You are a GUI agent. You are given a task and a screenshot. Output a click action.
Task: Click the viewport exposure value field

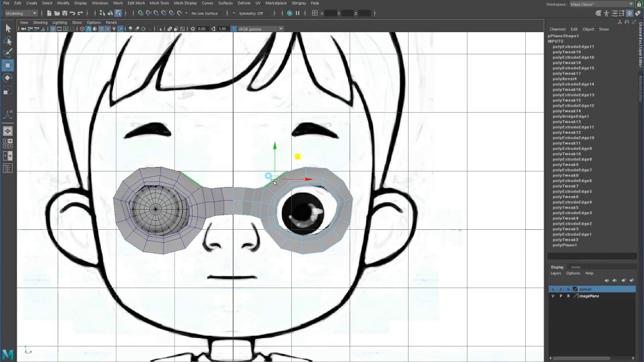(x=202, y=29)
